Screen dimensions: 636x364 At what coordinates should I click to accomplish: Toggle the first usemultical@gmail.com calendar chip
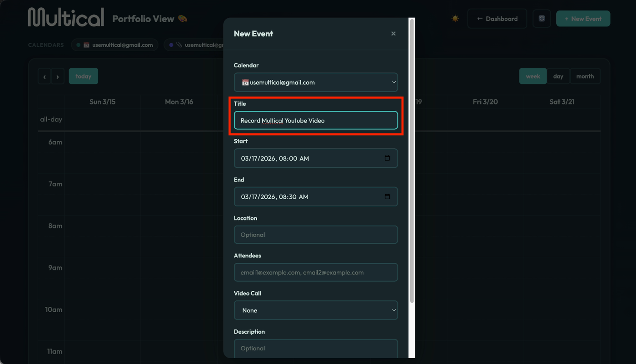pos(115,45)
